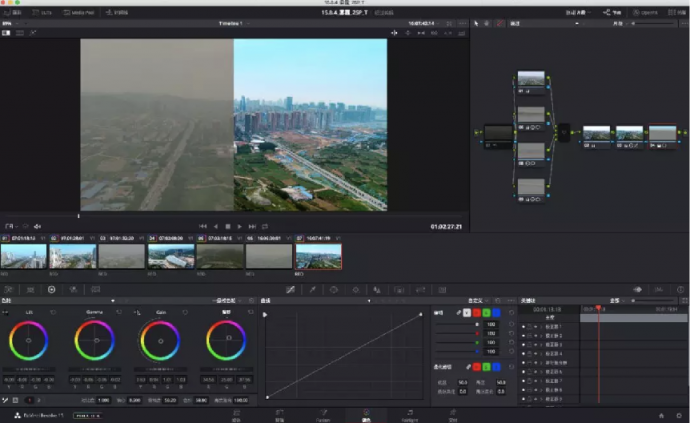Open the Motion Effects palette icon

[x=95, y=290]
